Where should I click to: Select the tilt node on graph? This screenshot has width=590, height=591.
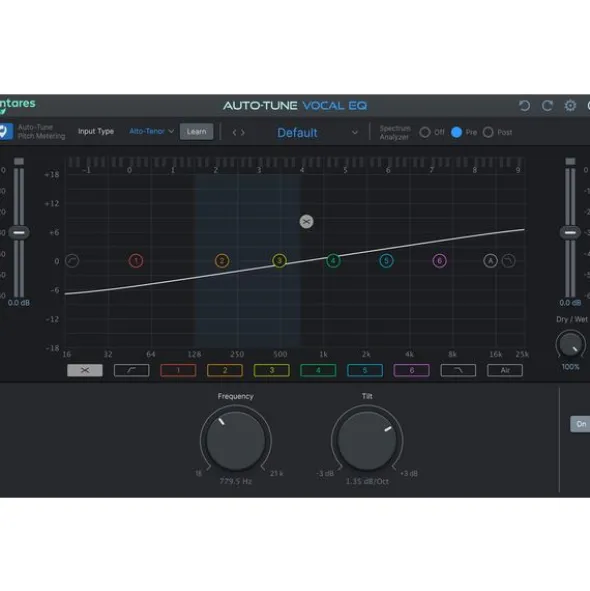306,222
